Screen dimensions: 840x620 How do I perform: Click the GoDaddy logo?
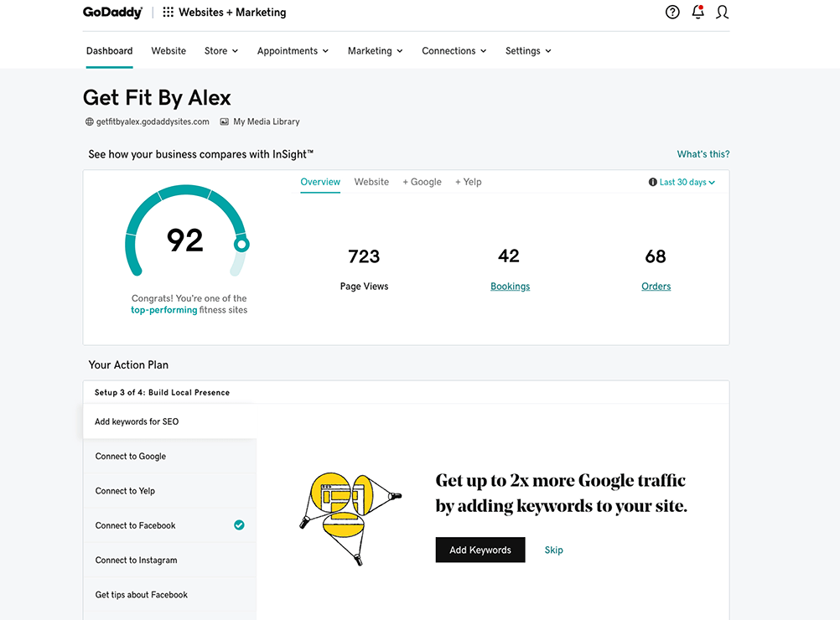tap(112, 13)
